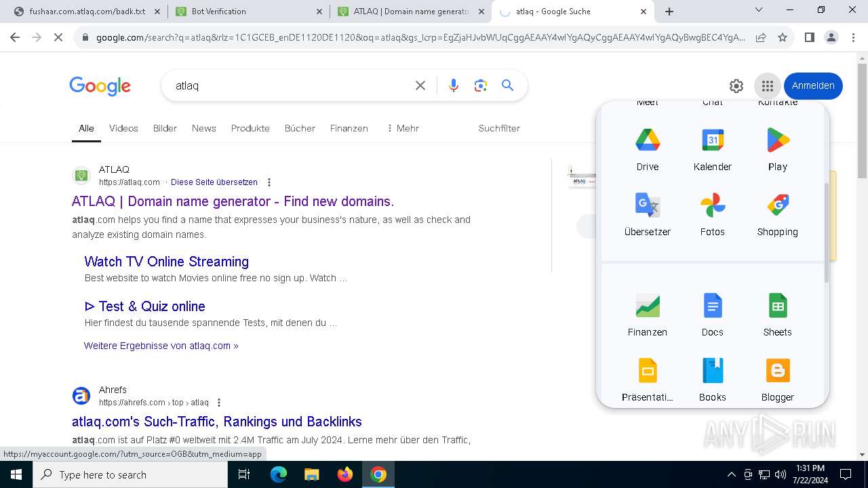
Task: Open Google Docs app
Action: 713,314
